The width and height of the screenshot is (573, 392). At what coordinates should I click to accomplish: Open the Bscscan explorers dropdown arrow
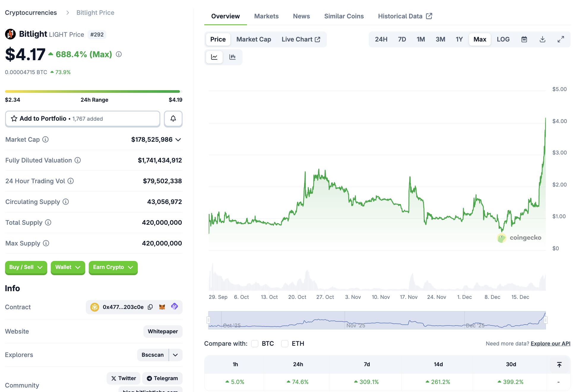coord(175,355)
